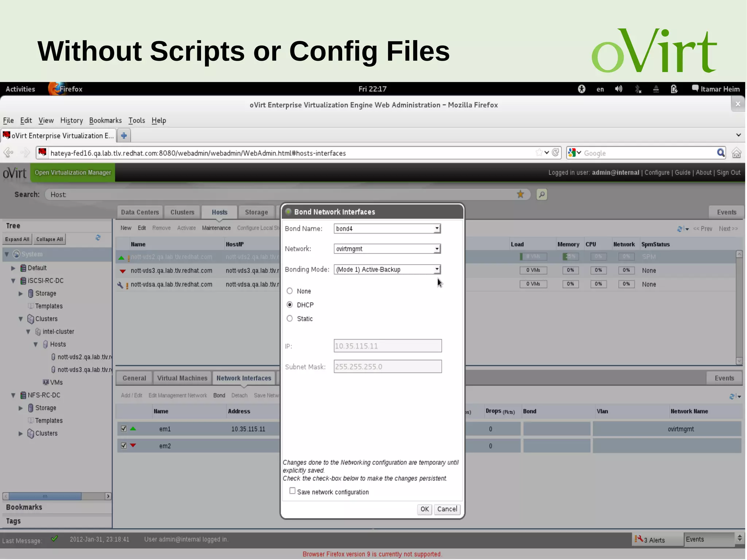
Task: Click the Activities button
Action: tap(20, 89)
